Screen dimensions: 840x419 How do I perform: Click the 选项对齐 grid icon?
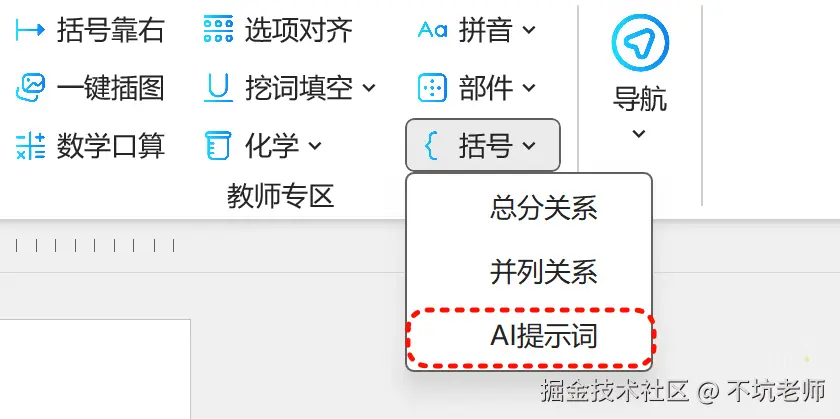218,29
